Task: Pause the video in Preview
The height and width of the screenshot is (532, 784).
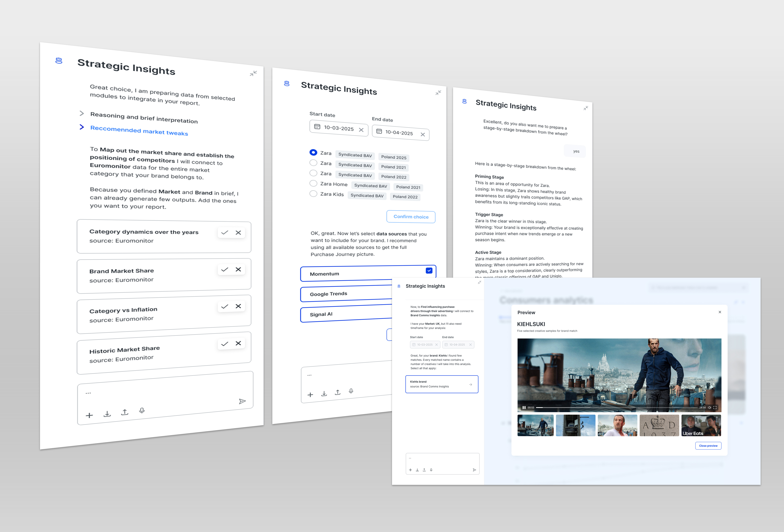Action: 524,408
